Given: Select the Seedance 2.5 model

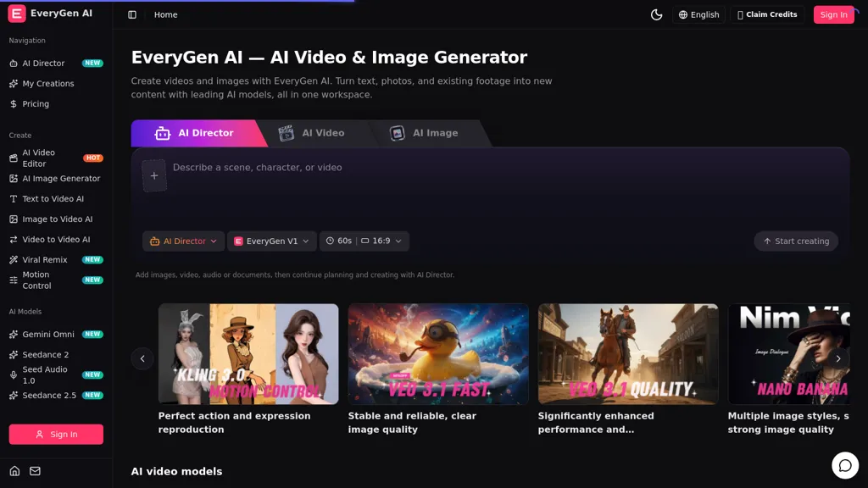Looking at the screenshot, I should coord(56,396).
